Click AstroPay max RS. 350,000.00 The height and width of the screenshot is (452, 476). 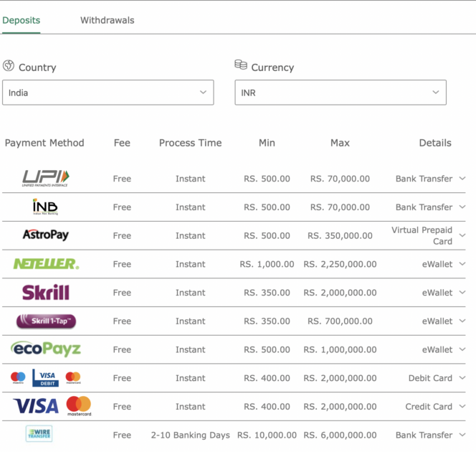click(x=340, y=236)
